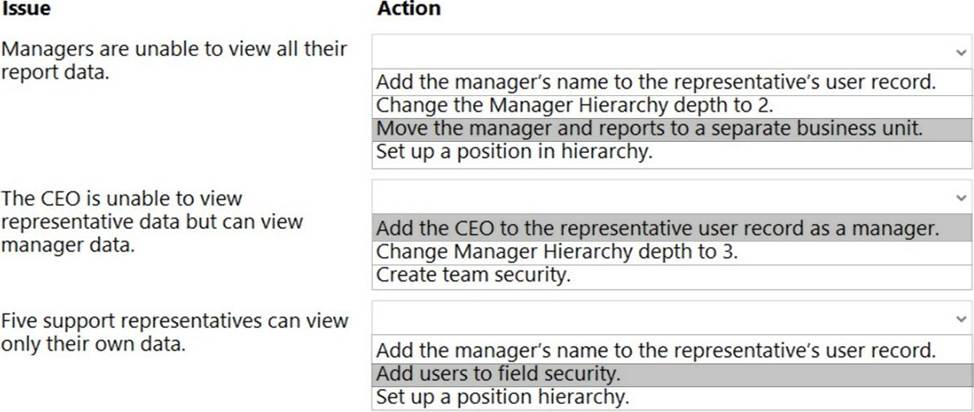Expand the dropdown arrow for the CEO issue

click(959, 195)
